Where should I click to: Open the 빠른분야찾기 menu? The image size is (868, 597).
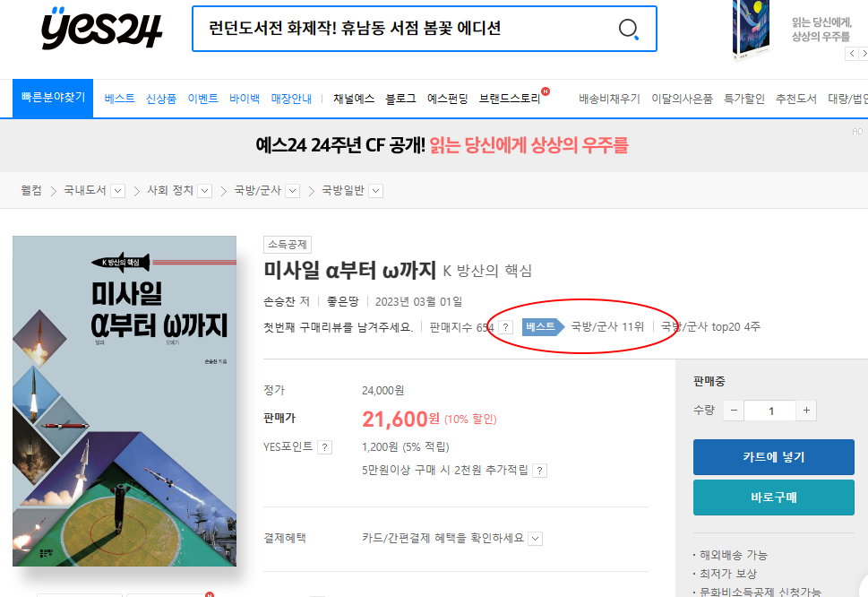53,98
